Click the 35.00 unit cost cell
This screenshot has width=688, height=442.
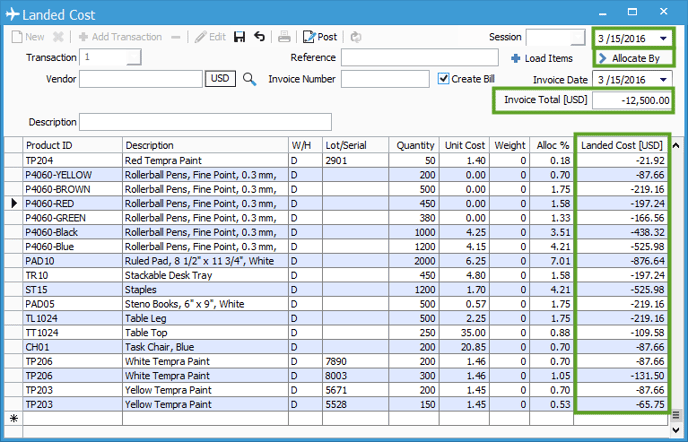click(465, 333)
